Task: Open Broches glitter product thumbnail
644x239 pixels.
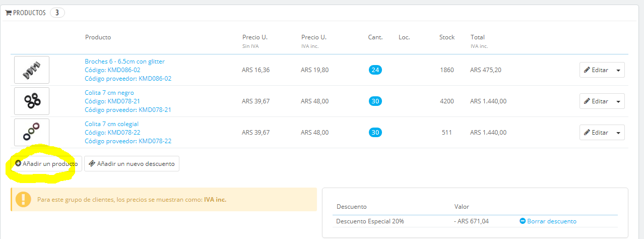Action: (x=32, y=70)
